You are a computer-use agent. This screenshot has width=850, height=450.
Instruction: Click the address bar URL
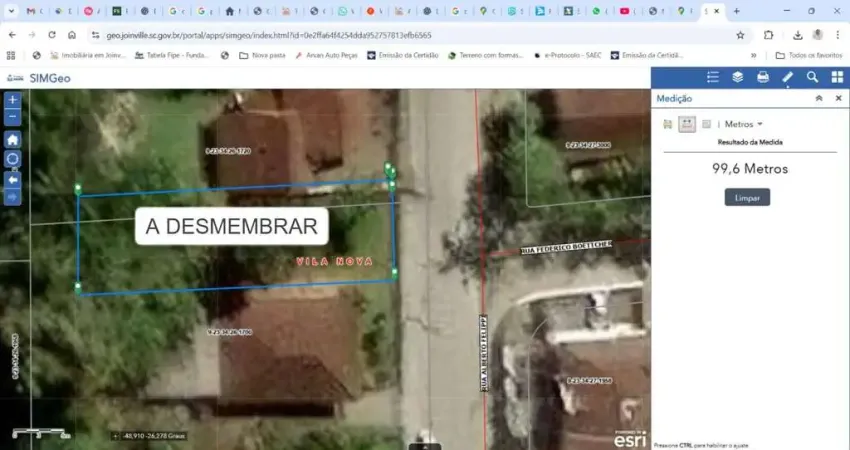[269, 35]
